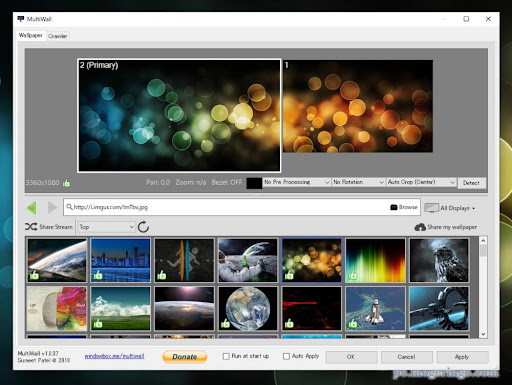Toggle the Bezel OFF setting
The image size is (512, 385).
[x=227, y=182]
